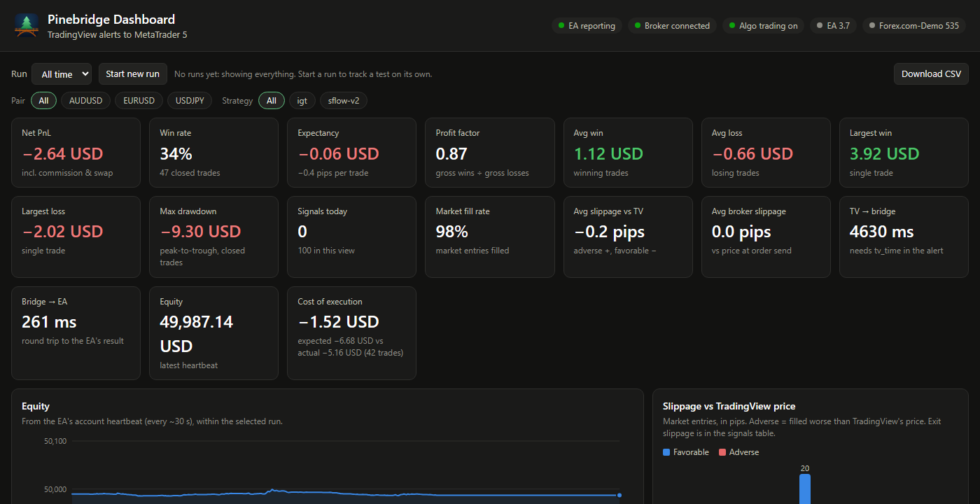The height and width of the screenshot is (504, 980).
Task: Click the Largest win 3.92 USD value
Action: [885, 153]
